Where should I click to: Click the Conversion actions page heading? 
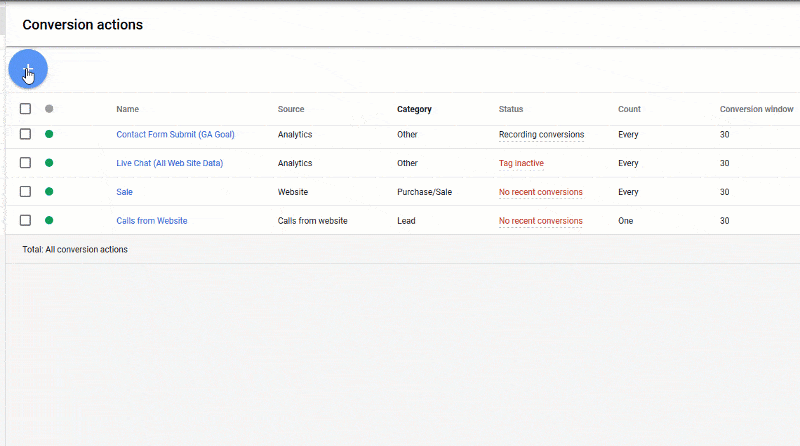click(83, 24)
